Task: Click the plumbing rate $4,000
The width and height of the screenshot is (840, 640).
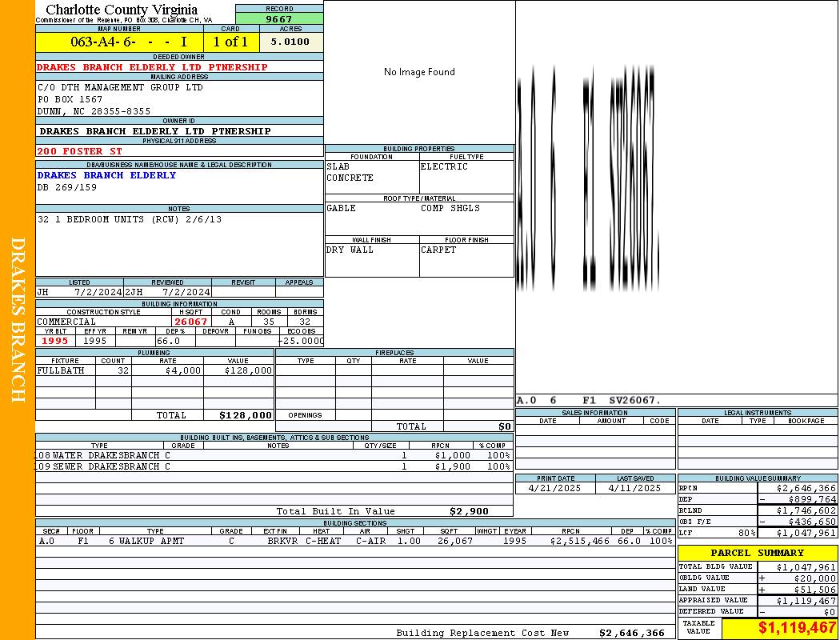Action: [183, 370]
